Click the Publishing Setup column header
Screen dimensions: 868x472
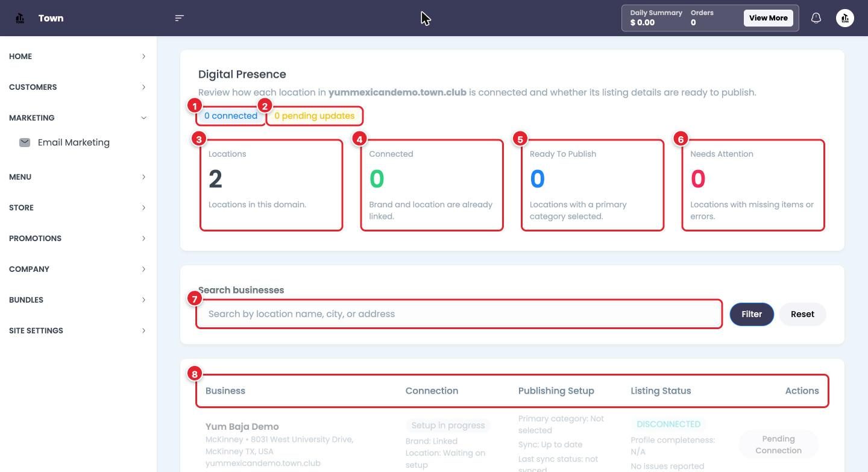(556, 391)
